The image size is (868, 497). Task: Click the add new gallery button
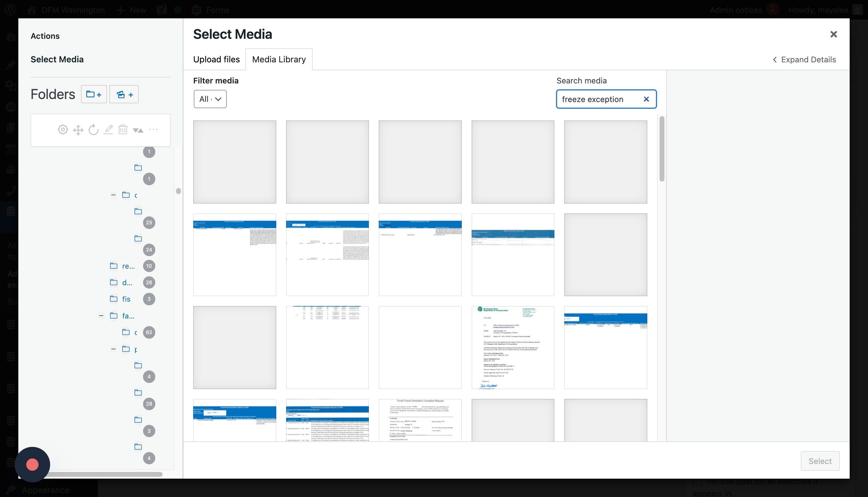(124, 94)
